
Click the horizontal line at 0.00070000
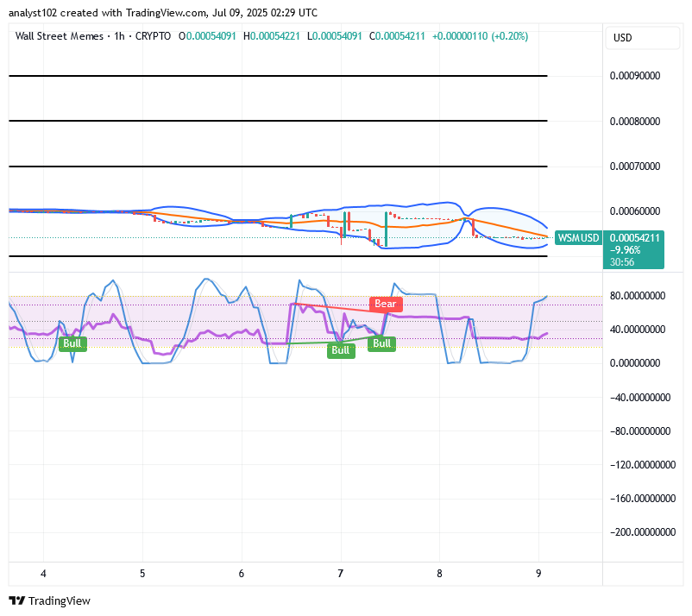click(278, 167)
